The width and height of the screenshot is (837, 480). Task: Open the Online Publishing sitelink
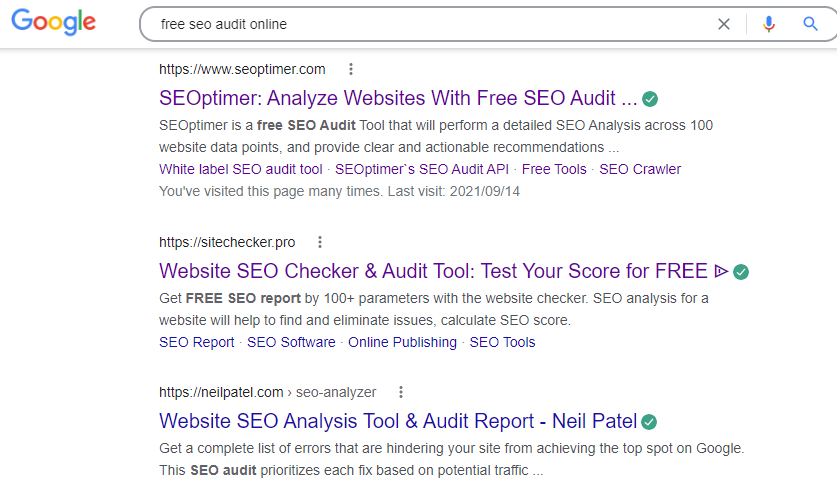(x=402, y=342)
